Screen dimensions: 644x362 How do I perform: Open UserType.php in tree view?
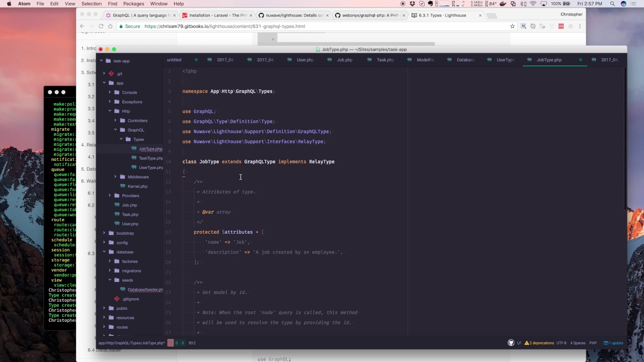click(150, 167)
